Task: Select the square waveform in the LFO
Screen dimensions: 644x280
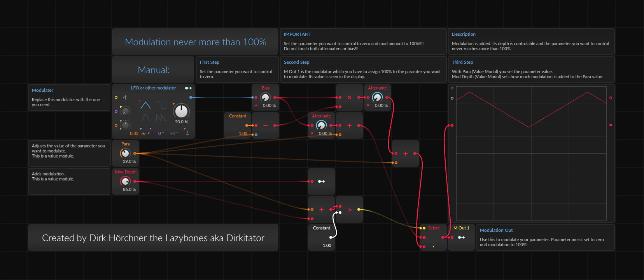Action: click(x=161, y=105)
